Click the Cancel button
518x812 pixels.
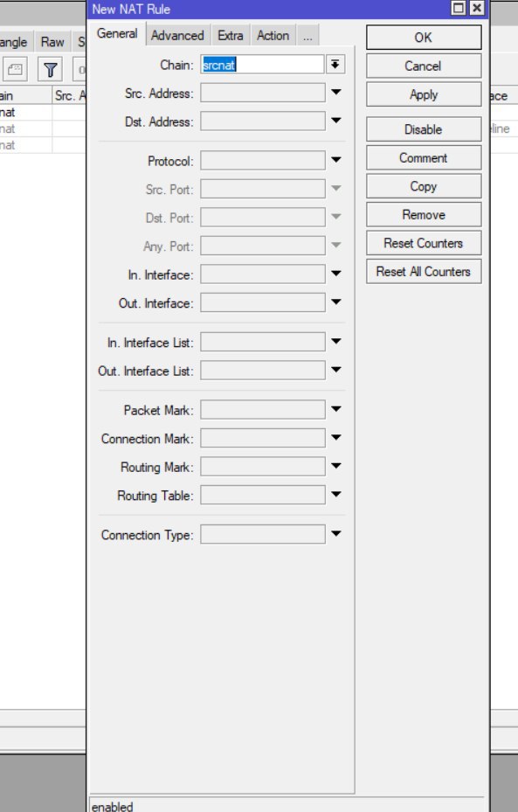click(x=424, y=66)
